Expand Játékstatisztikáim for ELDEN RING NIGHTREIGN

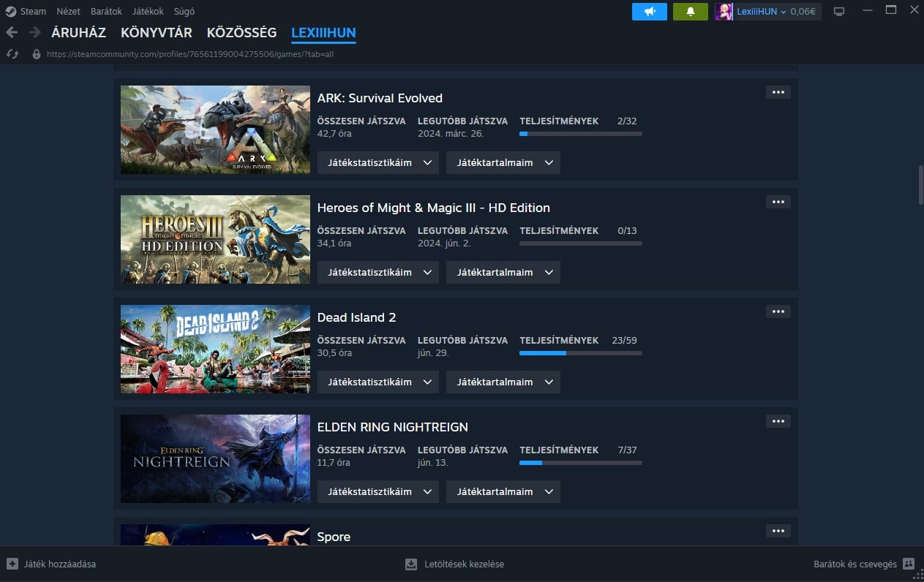click(x=378, y=491)
